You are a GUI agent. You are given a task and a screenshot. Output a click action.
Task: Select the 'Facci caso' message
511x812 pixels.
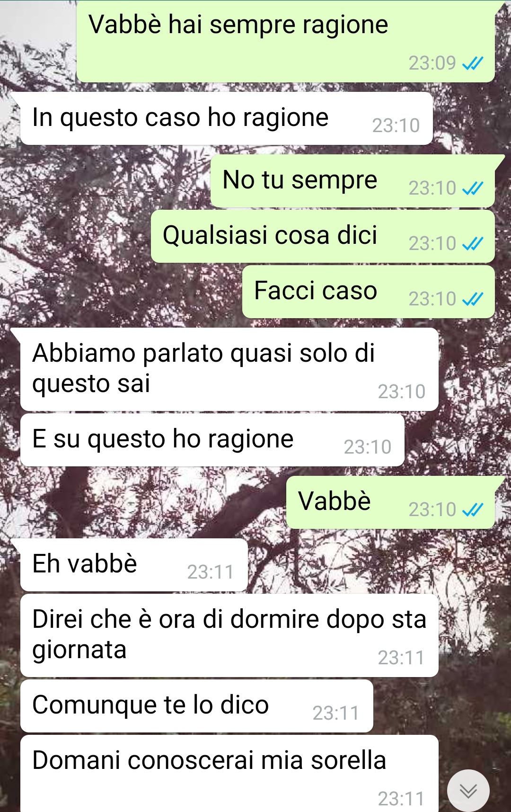click(369, 292)
